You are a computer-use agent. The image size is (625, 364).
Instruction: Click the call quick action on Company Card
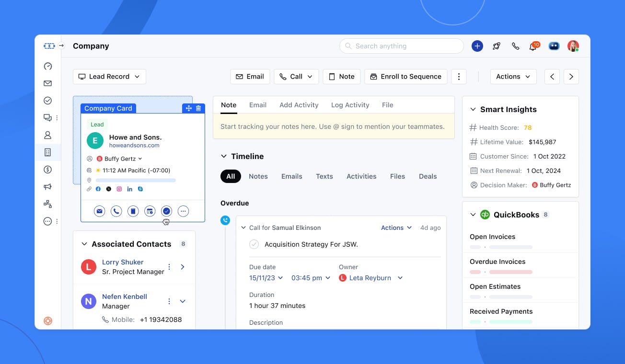116,211
